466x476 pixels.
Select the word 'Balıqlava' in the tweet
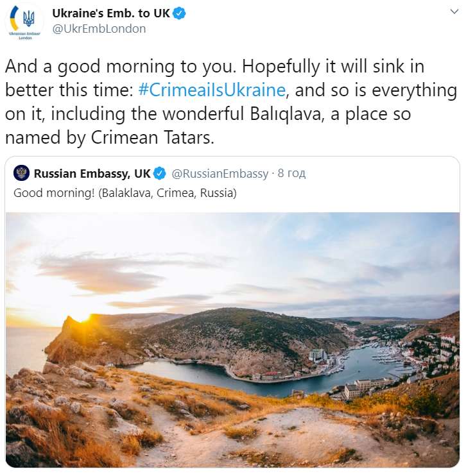[285, 114]
